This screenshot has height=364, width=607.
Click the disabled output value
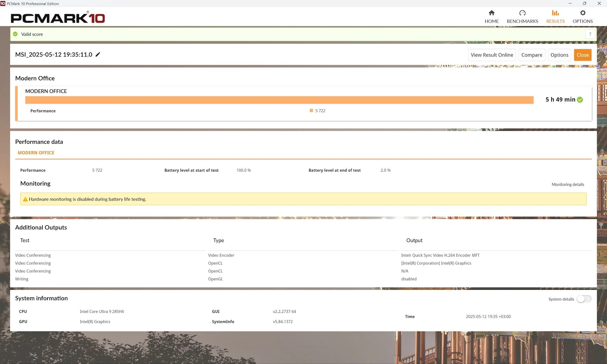coord(409,279)
